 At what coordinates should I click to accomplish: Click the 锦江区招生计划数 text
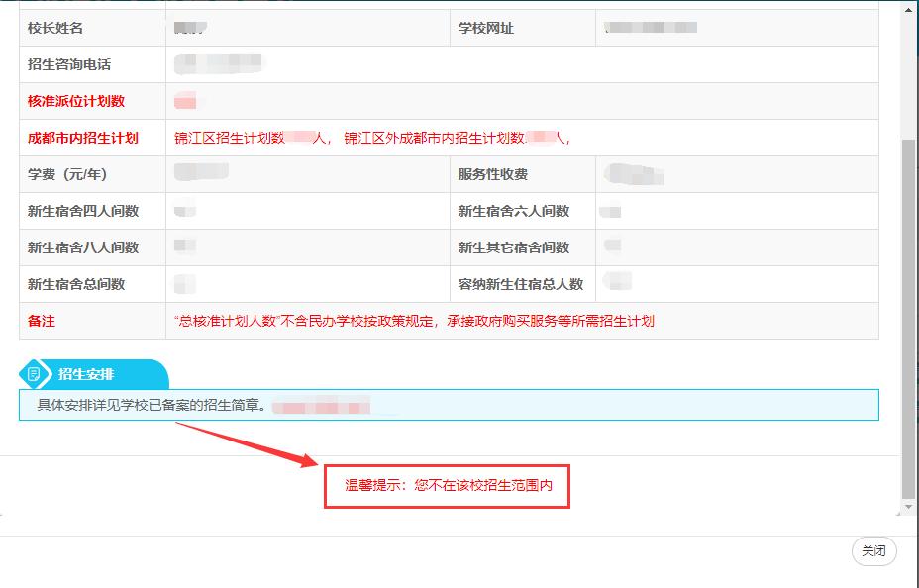tap(230, 139)
